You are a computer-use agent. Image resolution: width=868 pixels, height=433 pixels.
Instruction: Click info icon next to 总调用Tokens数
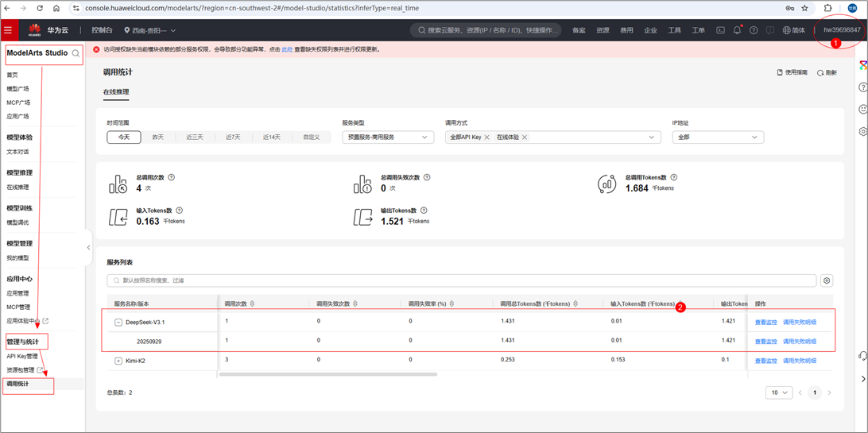(674, 177)
